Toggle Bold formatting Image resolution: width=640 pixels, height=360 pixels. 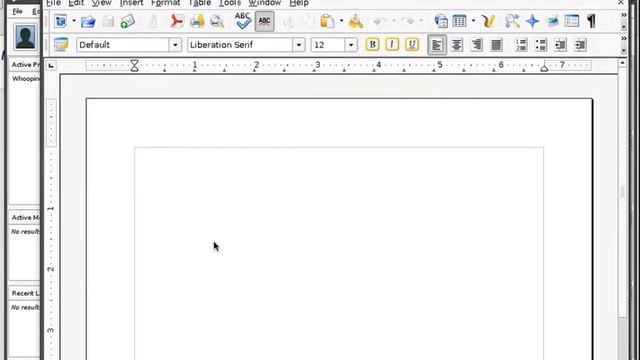coord(372,44)
